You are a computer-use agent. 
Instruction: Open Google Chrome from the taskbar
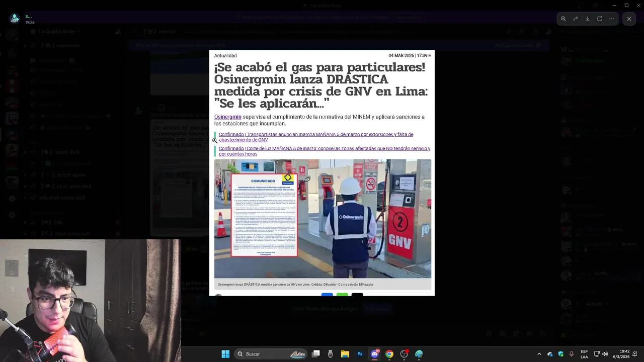point(389,354)
